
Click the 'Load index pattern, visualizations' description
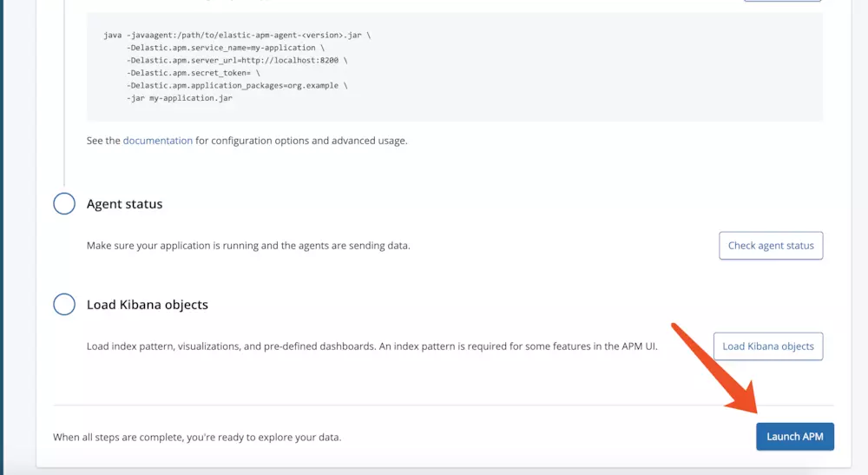pos(372,346)
